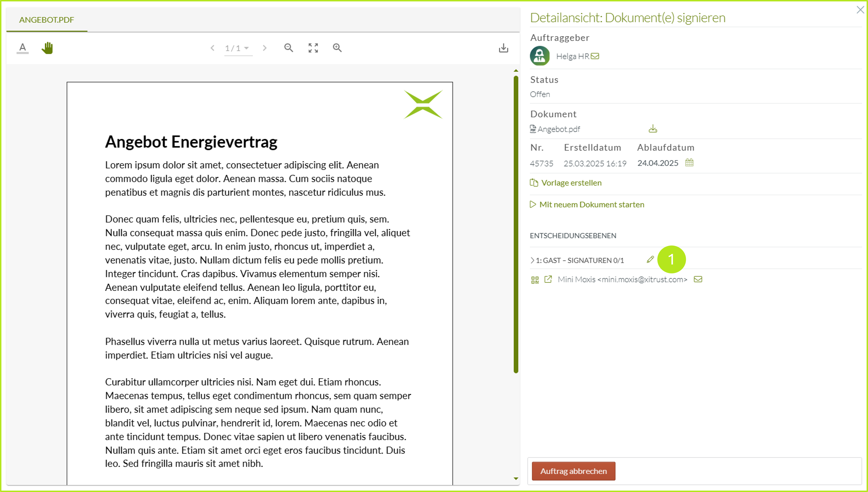Expand the 1: Gast – Signaturen level
868x492 pixels.
pos(533,260)
